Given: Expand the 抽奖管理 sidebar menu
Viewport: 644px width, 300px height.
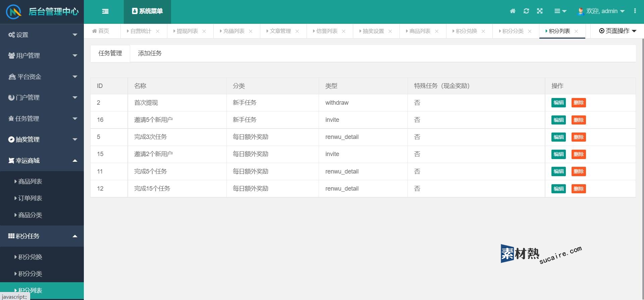Looking at the screenshot, I should pos(42,140).
